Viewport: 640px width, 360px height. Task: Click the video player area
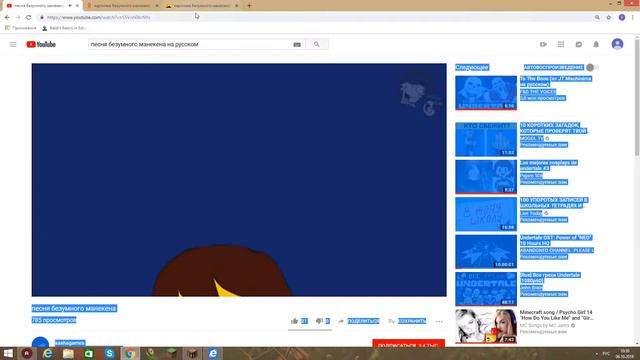[239, 180]
